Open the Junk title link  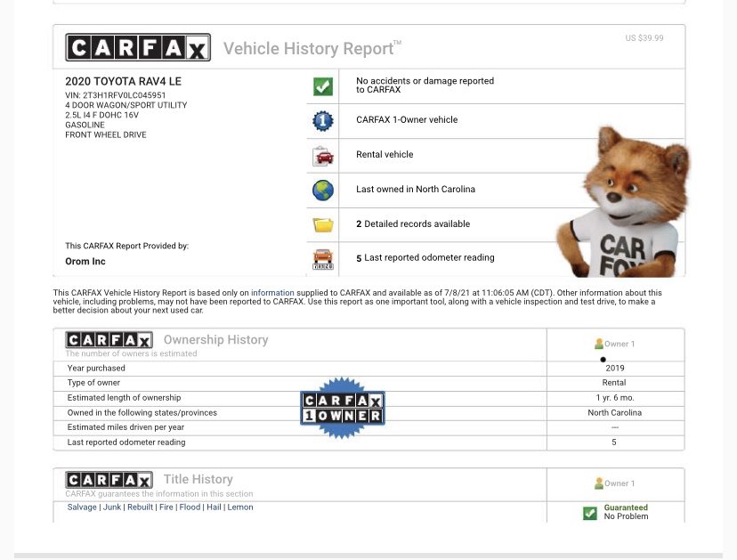112,507
